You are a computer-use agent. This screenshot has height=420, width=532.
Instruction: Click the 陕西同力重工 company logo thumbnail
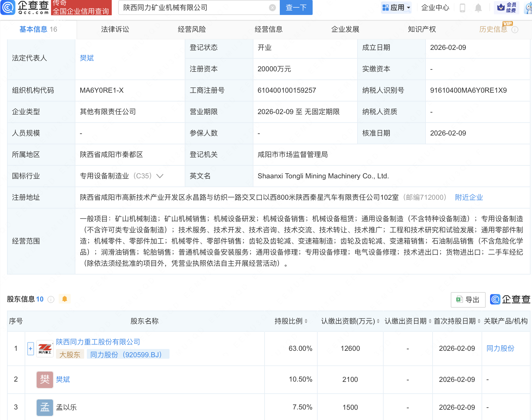pyautogui.click(x=45, y=349)
